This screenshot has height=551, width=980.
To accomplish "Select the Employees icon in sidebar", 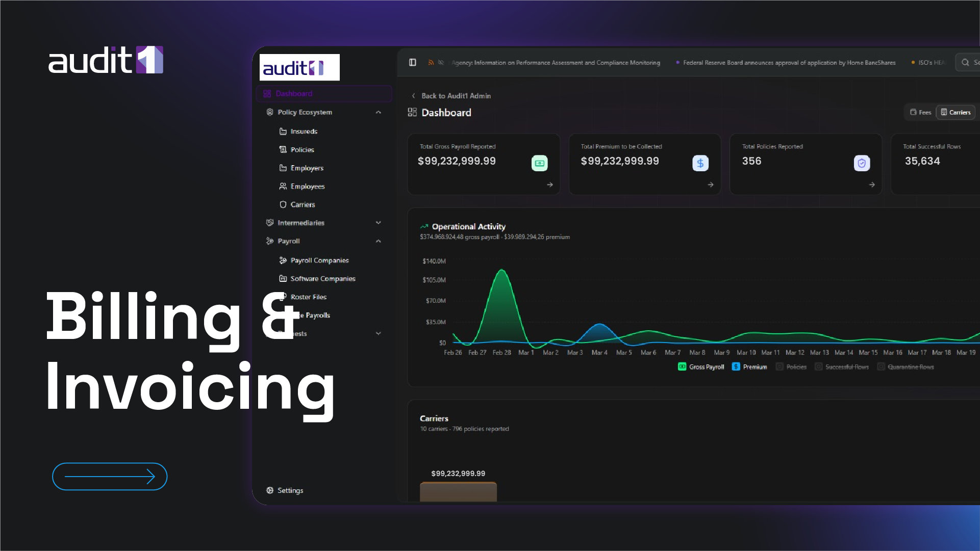I will pos(283,186).
